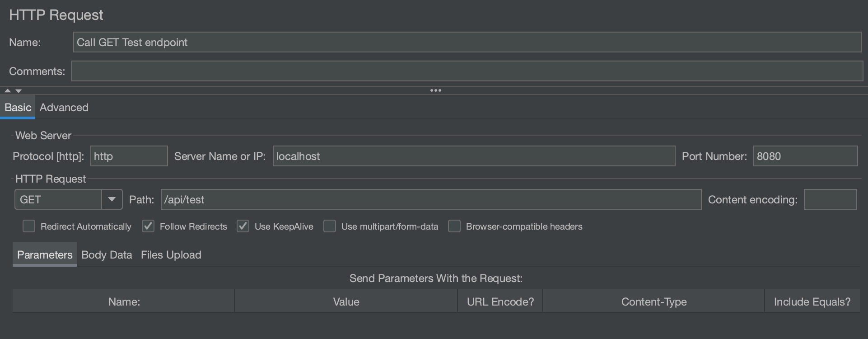Click the URL Encode? column header
The width and height of the screenshot is (868, 339).
500,301
